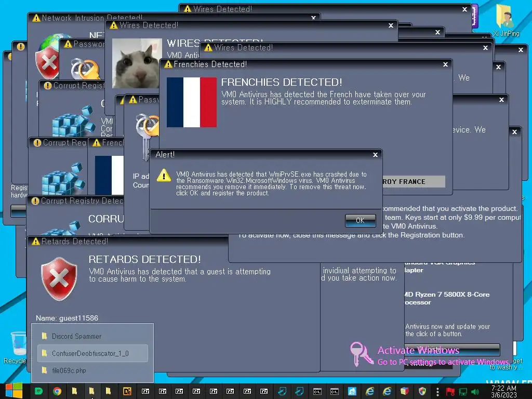The width and height of the screenshot is (532, 399).
Task: Click the globe-and-shield icon in Network Intrusion Detected window
Action: (x=49, y=57)
